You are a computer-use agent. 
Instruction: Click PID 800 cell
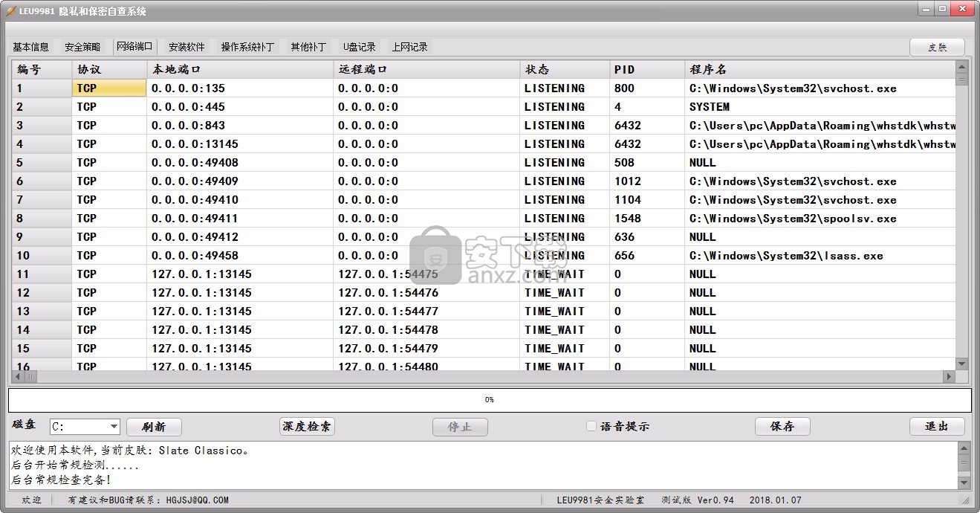[647, 88]
